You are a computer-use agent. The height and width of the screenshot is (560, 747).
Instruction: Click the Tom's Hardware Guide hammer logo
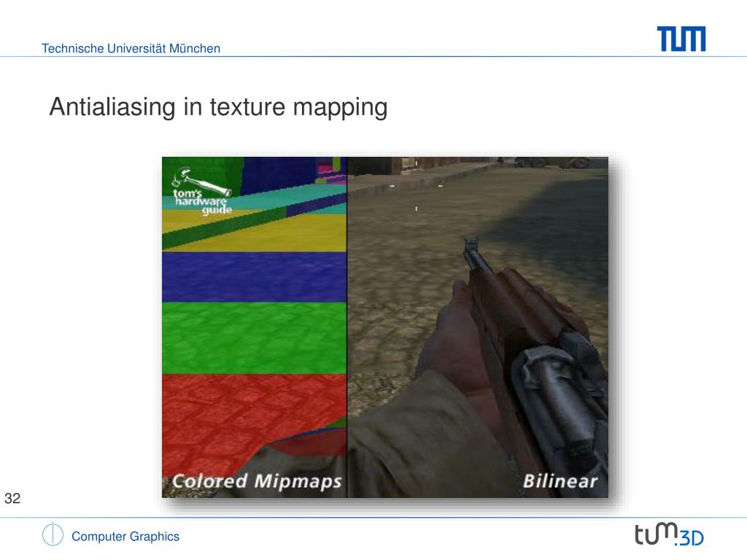[203, 192]
